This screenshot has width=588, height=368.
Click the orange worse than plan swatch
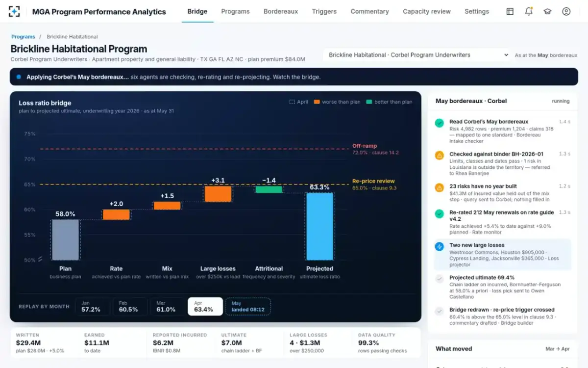(317, 102)
